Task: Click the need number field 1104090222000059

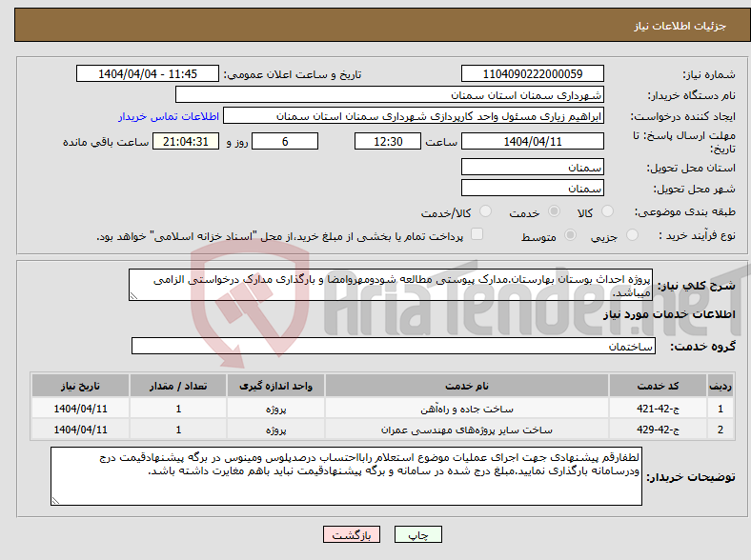Action: (x=532, y=73)
